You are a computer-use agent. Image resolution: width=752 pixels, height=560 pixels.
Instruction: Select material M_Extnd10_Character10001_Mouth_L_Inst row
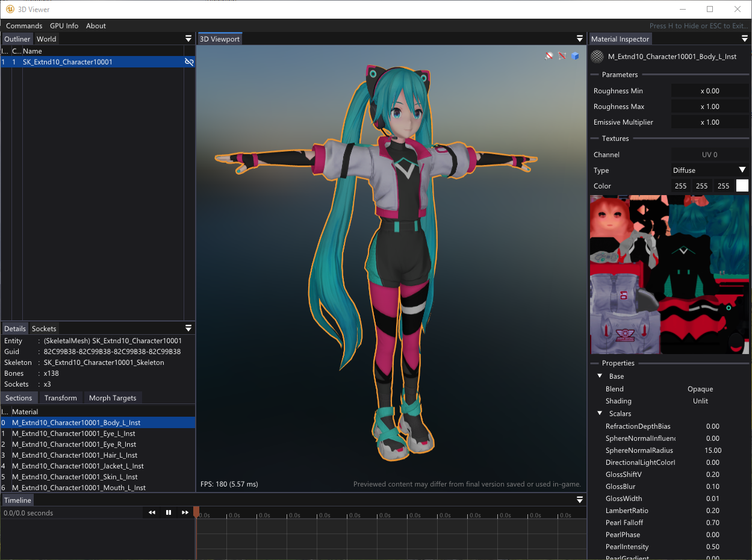tap(98, 488)
